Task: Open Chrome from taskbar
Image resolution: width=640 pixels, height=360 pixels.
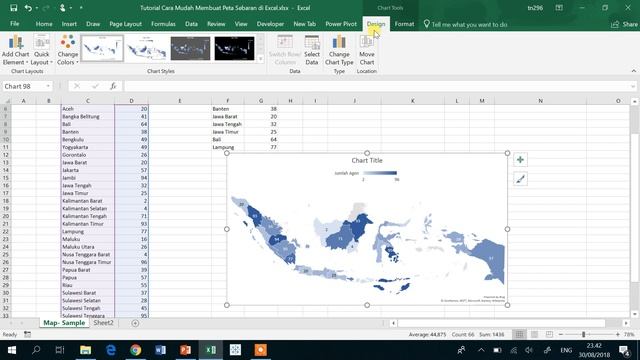Action: pyautogui.click(x=136, y=350)
